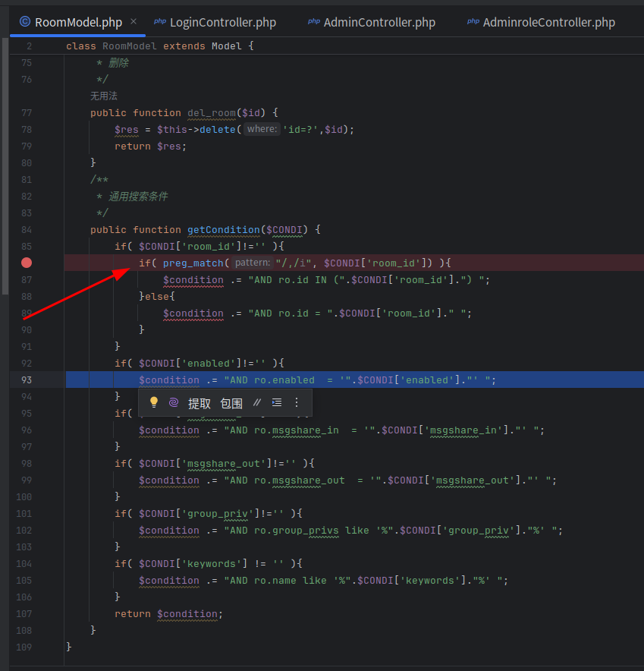Click the 提取 extract button
The width and height of the screenshot is (644, 671).
point(199,403)
